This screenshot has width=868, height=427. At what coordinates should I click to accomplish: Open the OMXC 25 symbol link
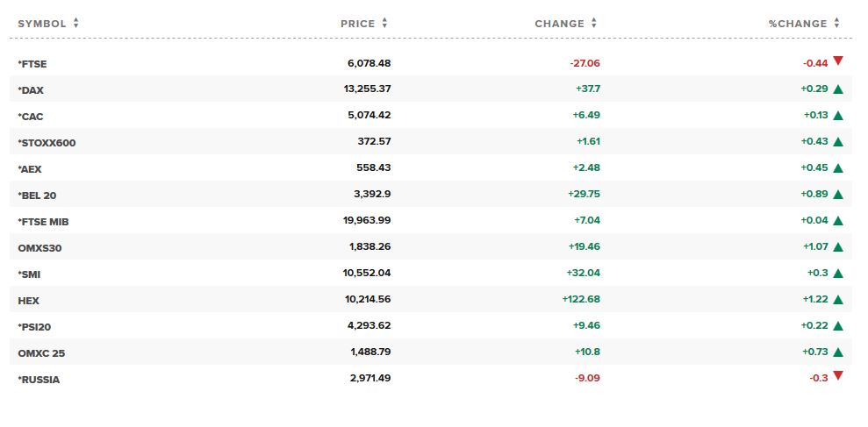[41, 352]
